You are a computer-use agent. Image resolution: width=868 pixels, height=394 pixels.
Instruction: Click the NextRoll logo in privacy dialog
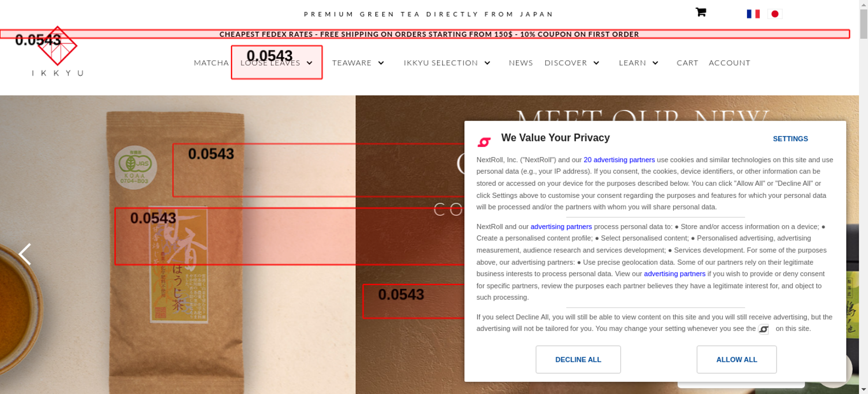(x=484, y=141)
